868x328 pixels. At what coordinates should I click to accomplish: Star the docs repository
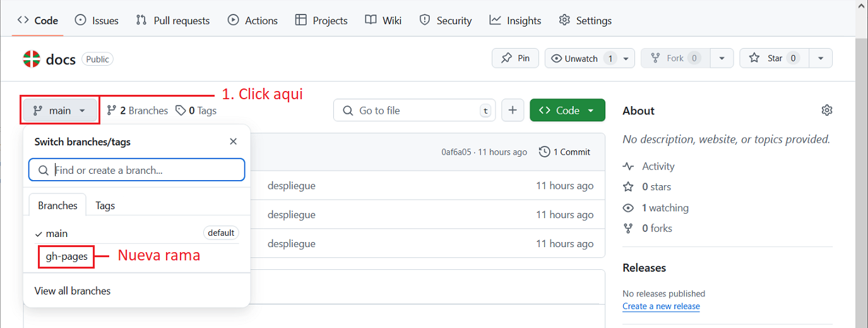point(775,58)
